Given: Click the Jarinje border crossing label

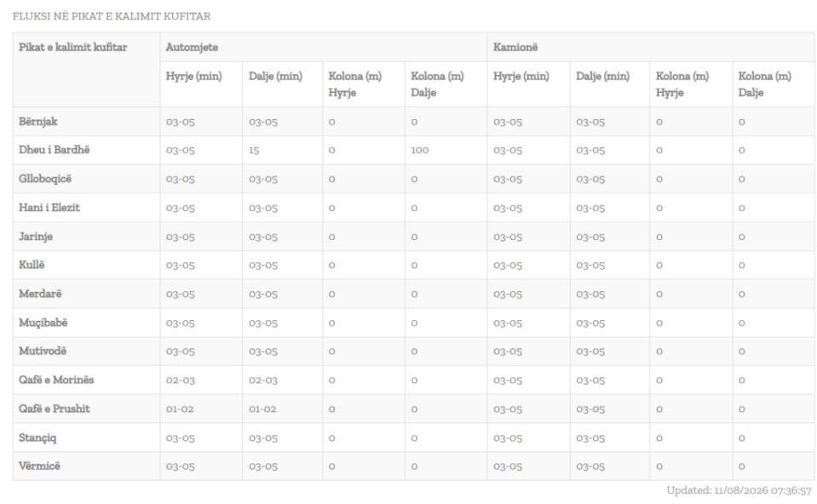Looking at the screenshot, I should [36, 237].
